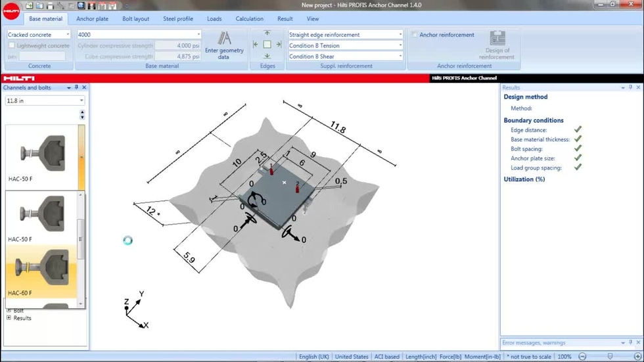Click Moment[in-lb] in status bar
The height and width of the screenshot is (362, 644).
point(482,357)
